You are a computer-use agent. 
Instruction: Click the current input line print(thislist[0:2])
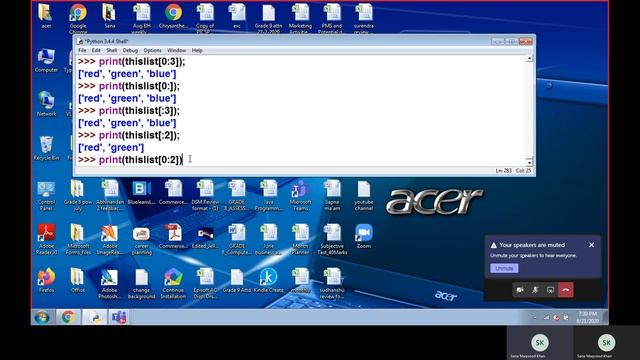130,160
